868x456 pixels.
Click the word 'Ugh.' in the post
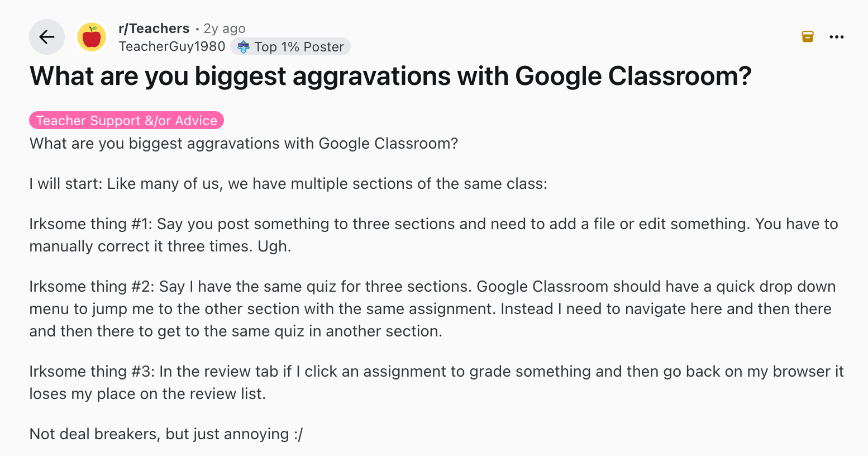(x=274, y=246)
